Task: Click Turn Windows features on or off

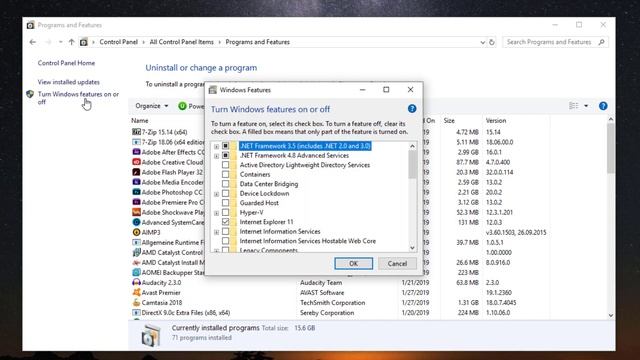Action: 78,98
